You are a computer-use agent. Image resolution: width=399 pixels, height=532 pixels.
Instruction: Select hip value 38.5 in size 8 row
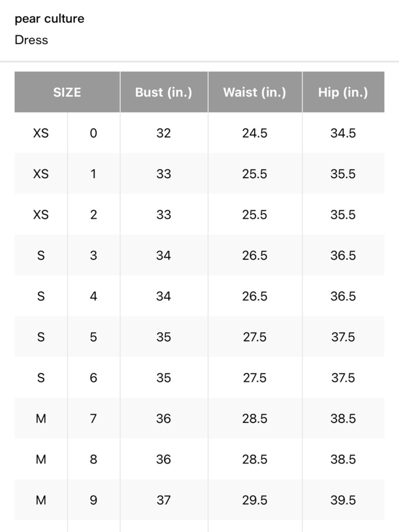tap(343, 459)
